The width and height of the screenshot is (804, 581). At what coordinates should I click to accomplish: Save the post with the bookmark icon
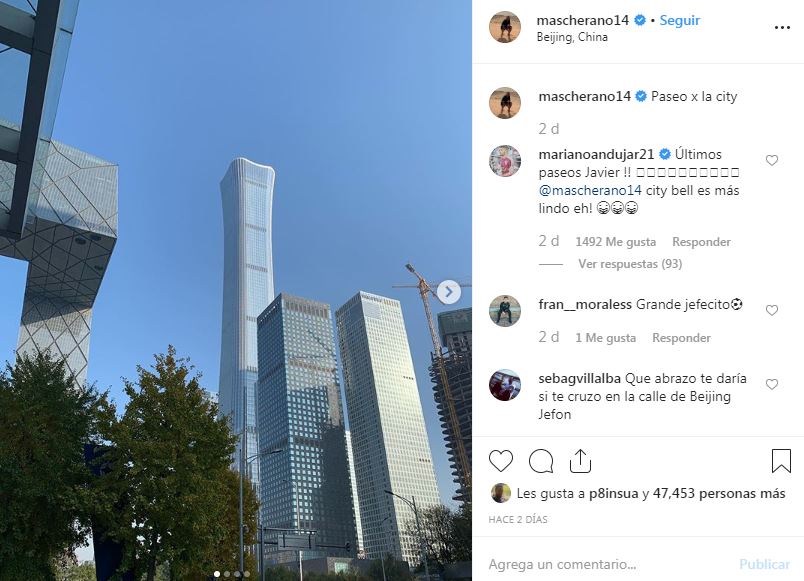tap(781, 460)
